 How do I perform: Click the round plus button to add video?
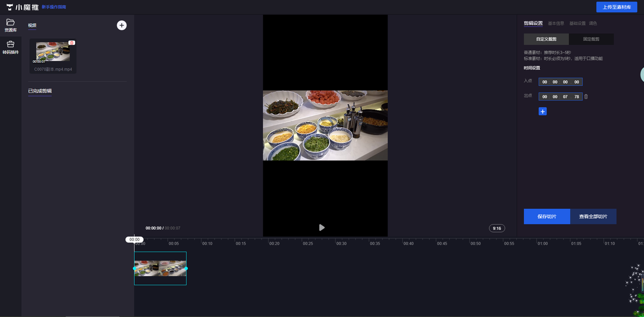[122, 25]
